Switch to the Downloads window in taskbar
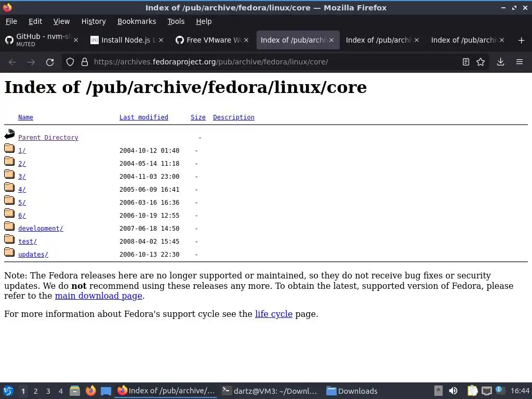This screenshot has width=532, height=399. click(352, 391)
